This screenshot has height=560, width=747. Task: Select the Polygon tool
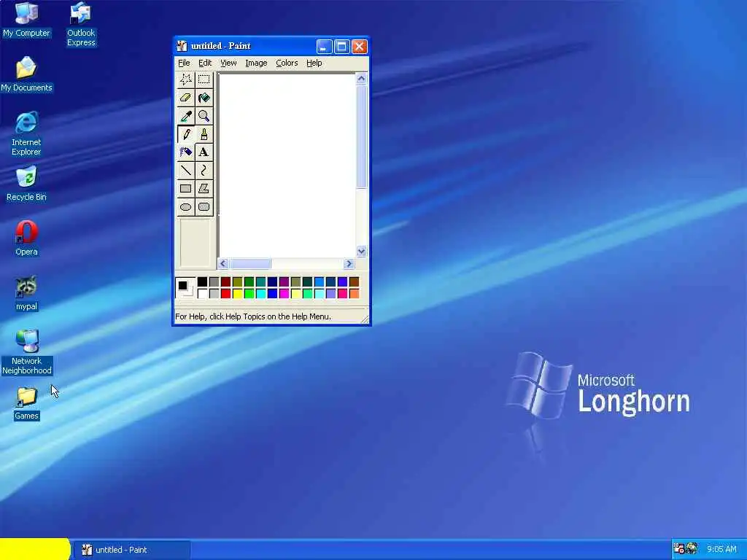tap(204, 188)
